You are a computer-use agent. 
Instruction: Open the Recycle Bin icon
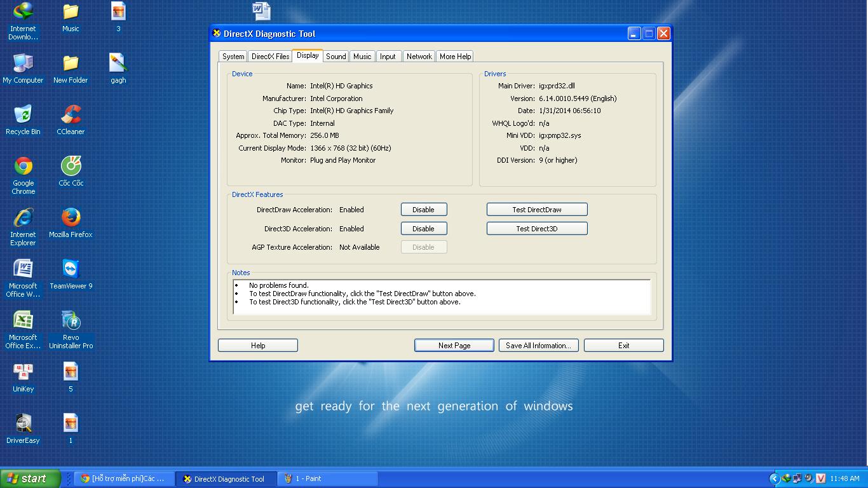24,116
